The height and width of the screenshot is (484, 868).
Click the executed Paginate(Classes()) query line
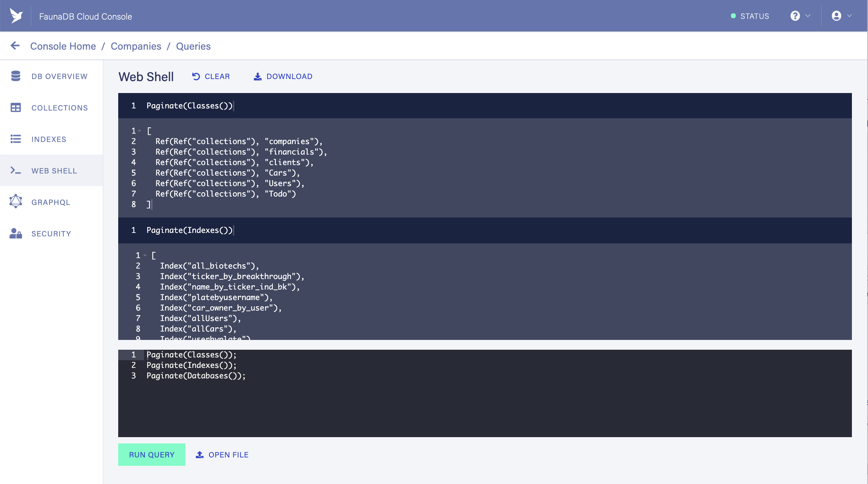190,106
